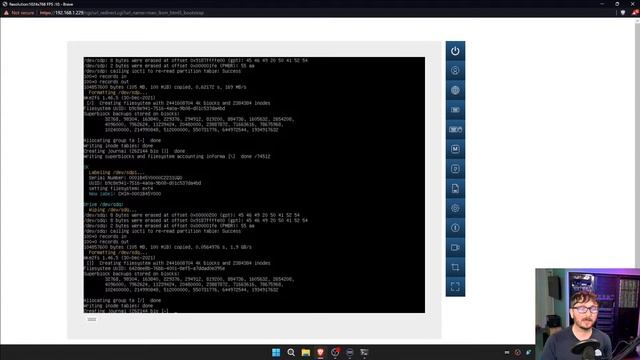Open the user list icon in the sidebar
The width and height of the screenshot is (640, 360).
[x=455, y=71]
